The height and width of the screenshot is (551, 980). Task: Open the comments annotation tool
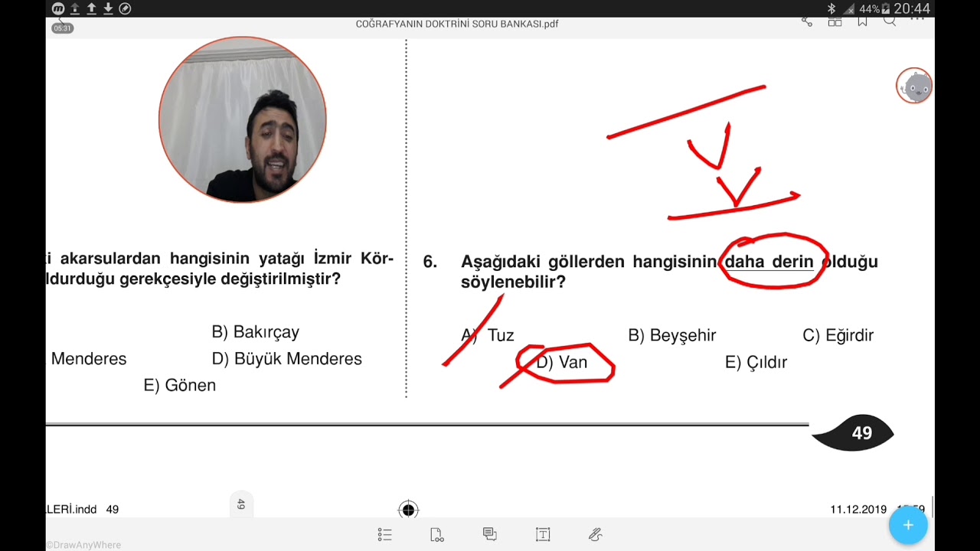490,534
